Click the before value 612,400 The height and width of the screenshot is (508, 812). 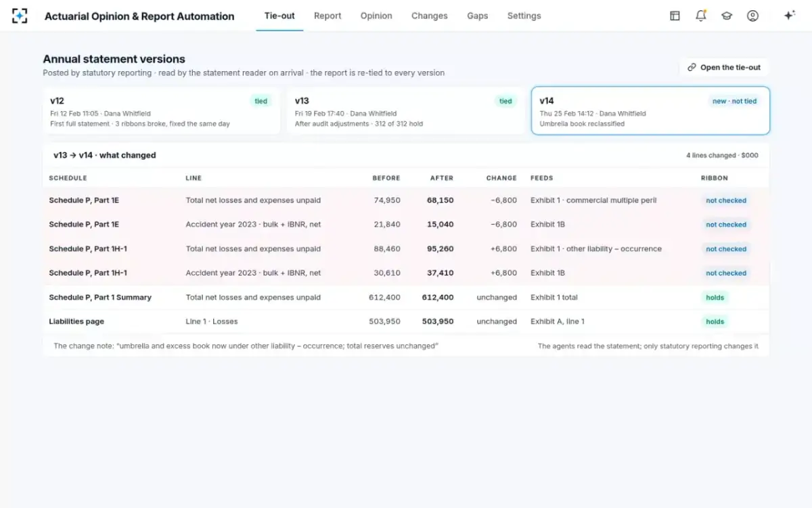coord(384,297)
